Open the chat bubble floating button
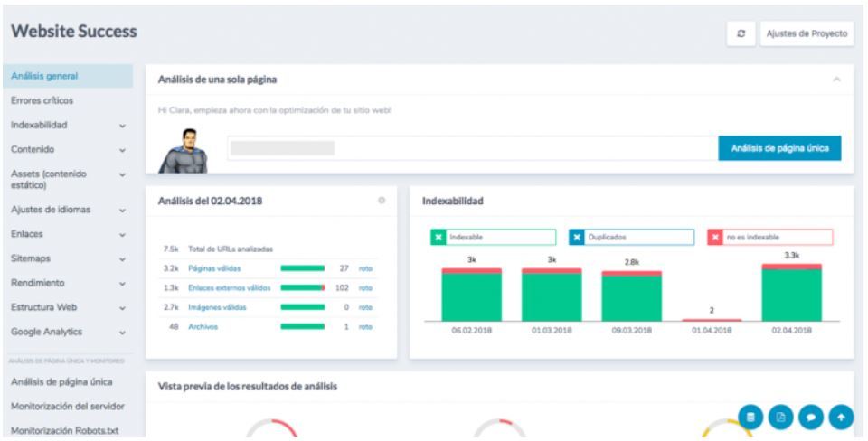This screenshot has width=868, height=441. click(811, 418)
